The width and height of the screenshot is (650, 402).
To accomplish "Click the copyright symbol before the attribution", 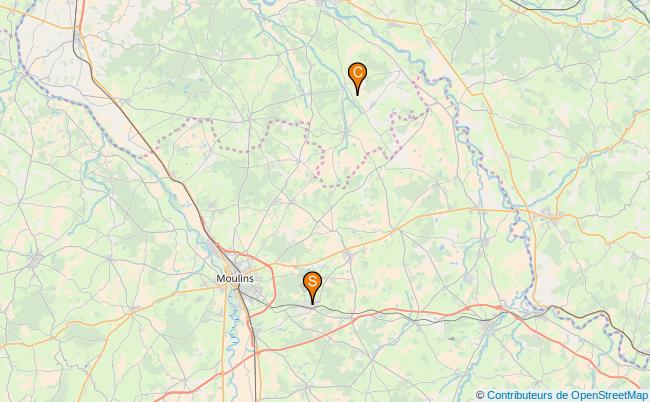I will pos(480,395).
